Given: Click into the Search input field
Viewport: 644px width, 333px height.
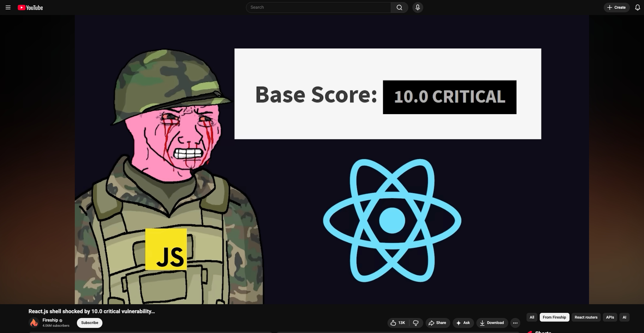Looking at the screenshot, I should pos(318,8).
